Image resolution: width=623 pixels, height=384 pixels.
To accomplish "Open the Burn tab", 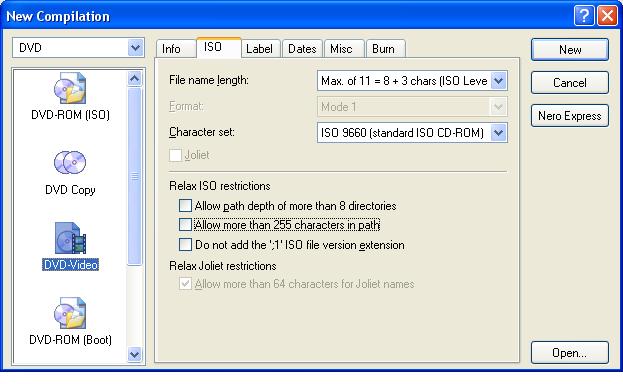I will [385, 49].
